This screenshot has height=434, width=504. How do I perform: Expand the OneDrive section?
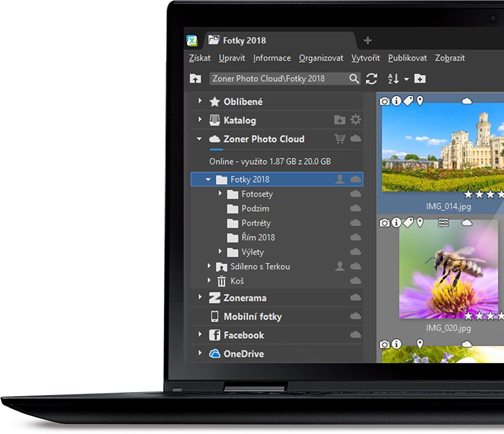[200, 353]
